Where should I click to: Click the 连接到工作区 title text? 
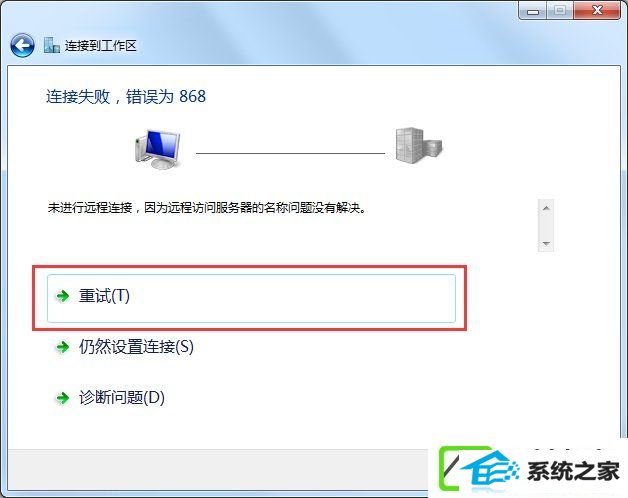pyautogui.click(x=101, y=46)
